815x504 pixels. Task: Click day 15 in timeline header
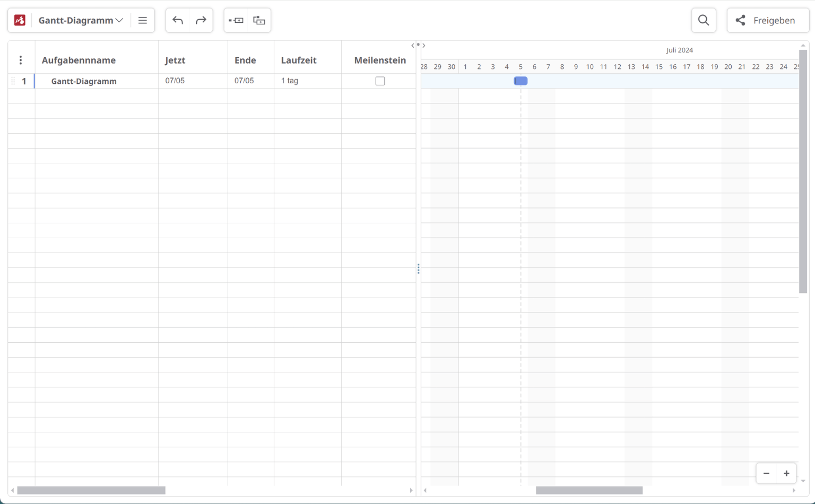(659, 67)
